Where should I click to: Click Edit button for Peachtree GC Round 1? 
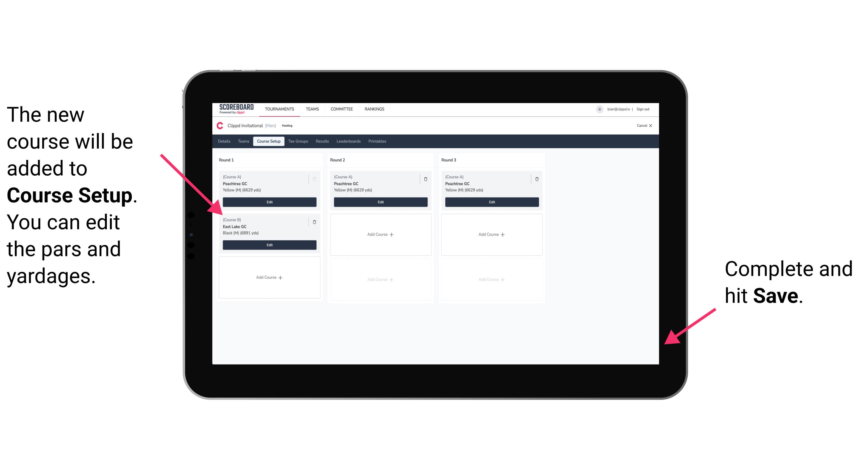269,202
